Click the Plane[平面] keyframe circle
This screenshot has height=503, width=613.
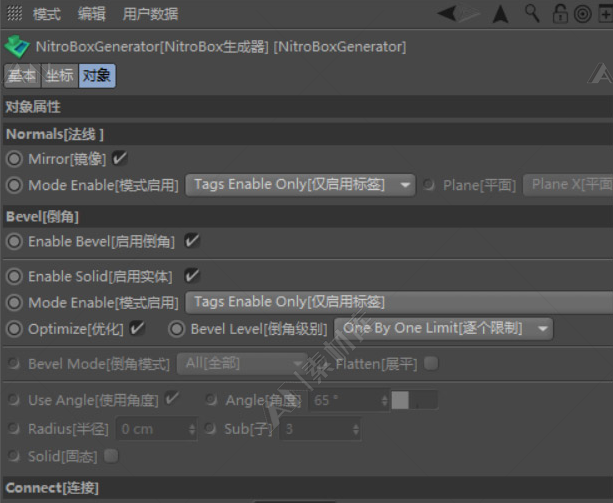[429, 185]
